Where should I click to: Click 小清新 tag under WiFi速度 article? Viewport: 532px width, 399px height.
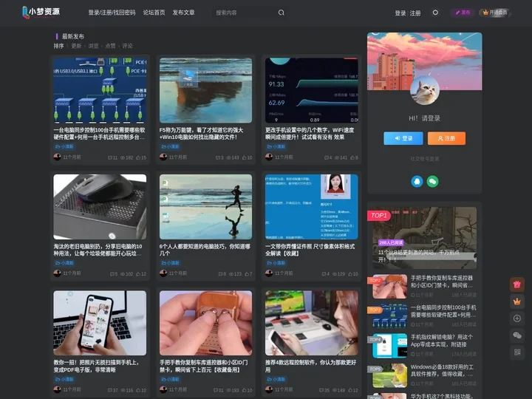click(x=276, y=146)
